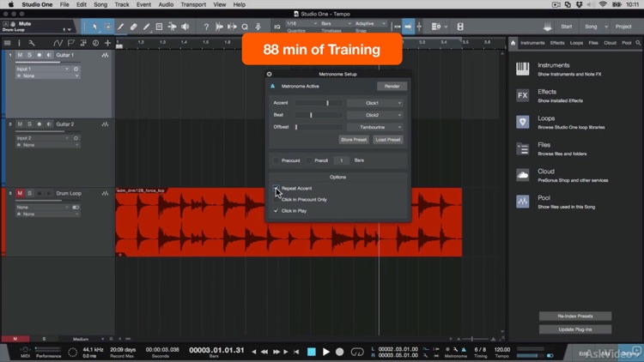Open the Instruments keyboard icon in browser
This screenshot has width=644, height=362.
(522, 69)
